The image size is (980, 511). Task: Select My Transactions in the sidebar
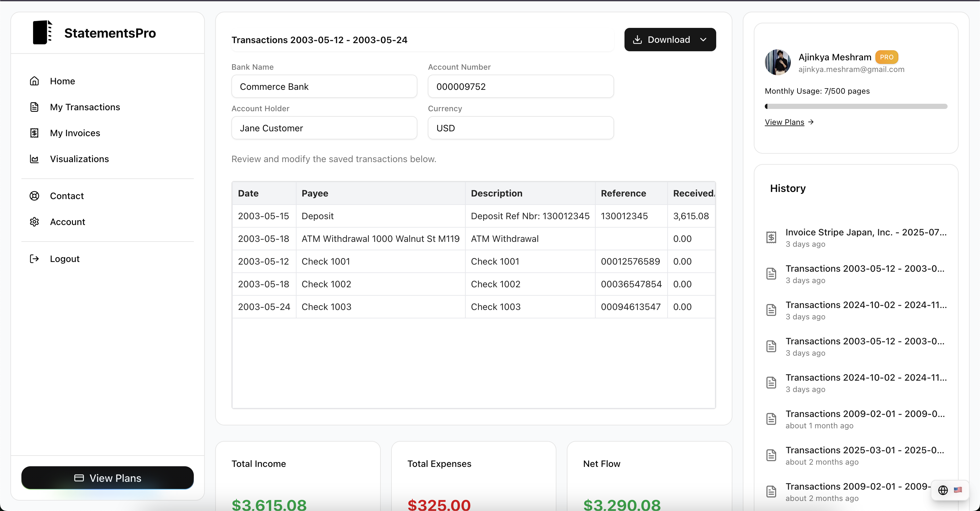click(85, 107)
